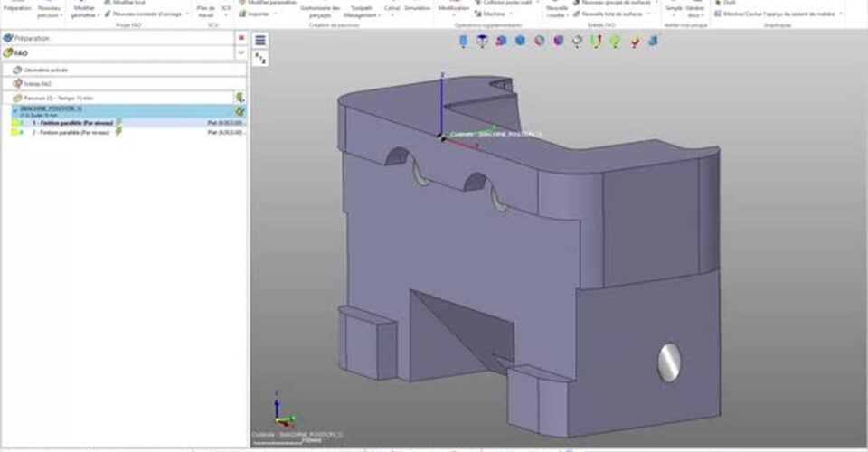Click Gestionnaire des perçages button
868x452 pixels.
(x=320, y=11)
